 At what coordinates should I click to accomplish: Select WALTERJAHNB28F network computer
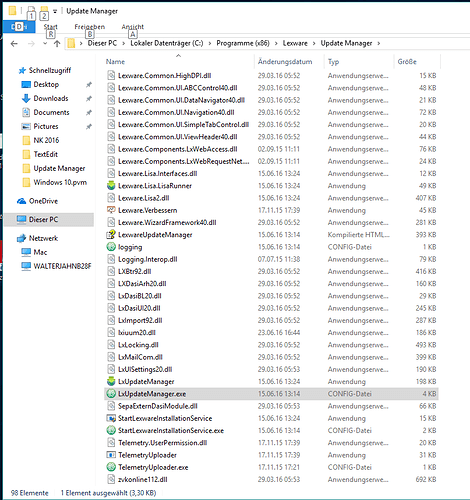pos(62,266)
